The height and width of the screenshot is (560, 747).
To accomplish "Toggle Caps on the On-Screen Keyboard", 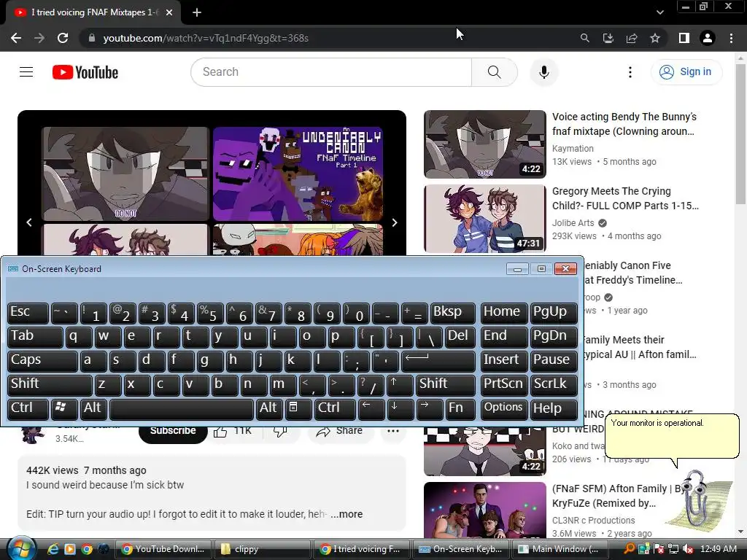I will [42, 361].
